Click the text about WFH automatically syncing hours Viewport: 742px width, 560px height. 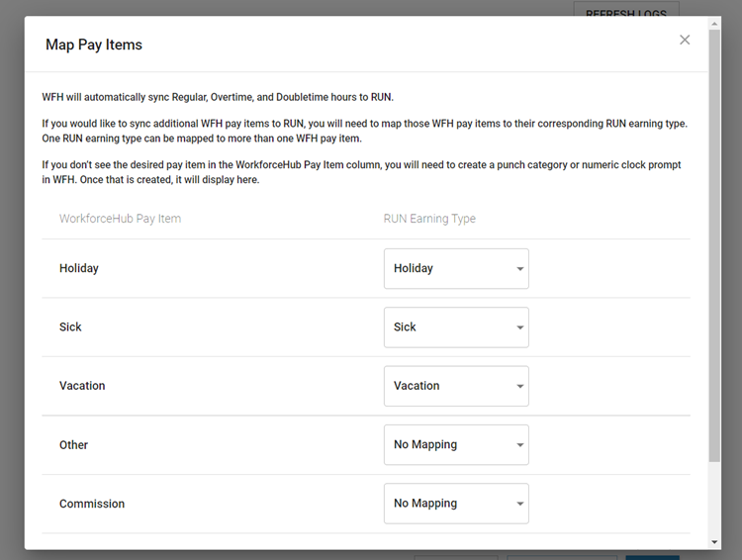(x=218, y=97)
